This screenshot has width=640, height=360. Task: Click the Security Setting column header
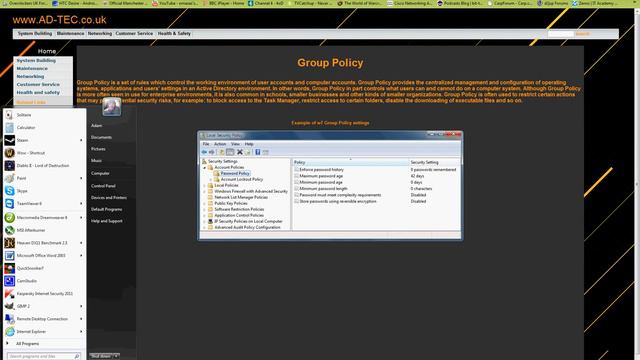click(x=434, y=162)
